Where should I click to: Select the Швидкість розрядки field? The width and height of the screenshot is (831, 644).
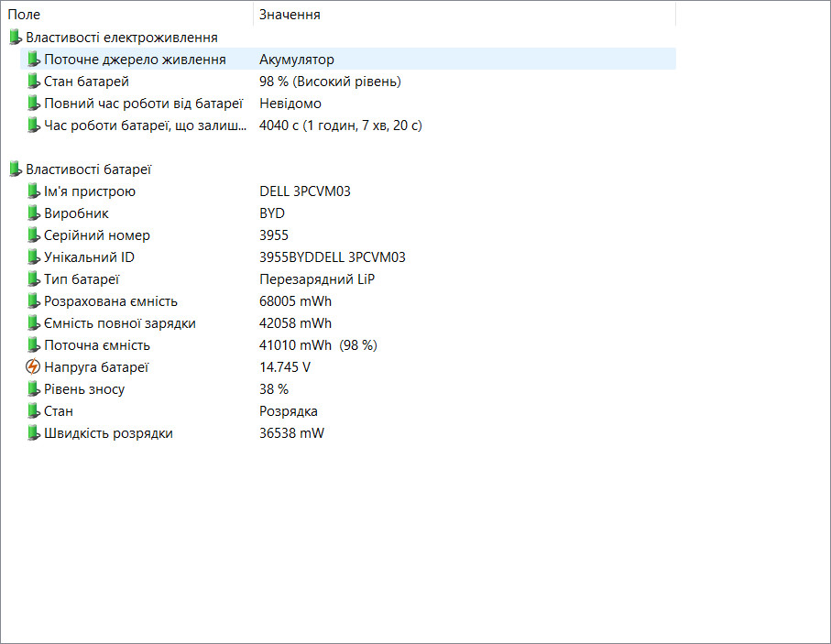(108, 433)
